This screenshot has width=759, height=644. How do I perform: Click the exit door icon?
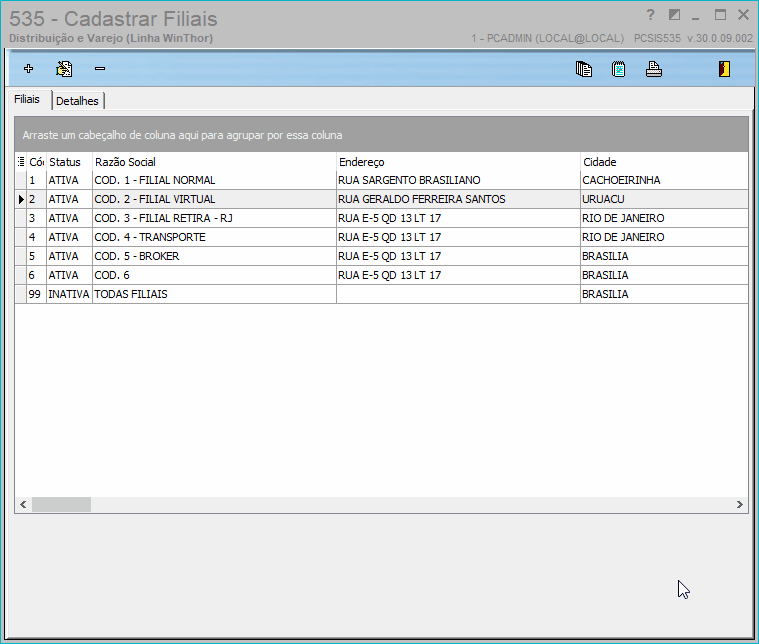coord(724,69)
